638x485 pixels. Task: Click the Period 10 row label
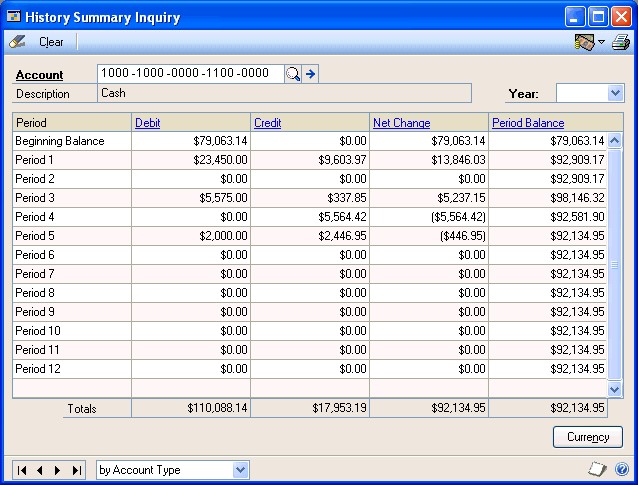coord(38,331)
